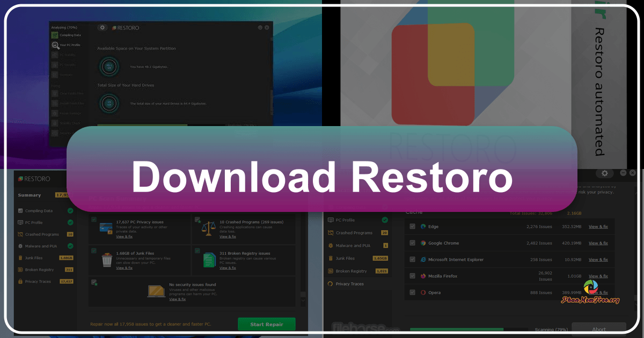Select the Mozilla Firefox icon in the Cache list

[422, 276]
